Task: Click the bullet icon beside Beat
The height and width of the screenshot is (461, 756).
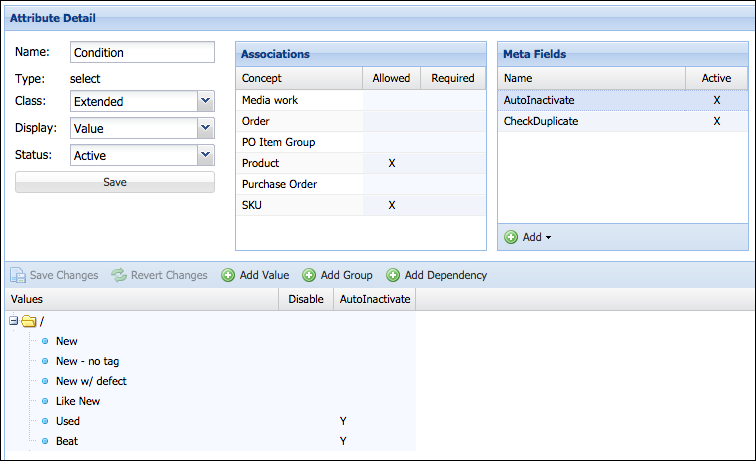Action: click(x=45, y=441)
